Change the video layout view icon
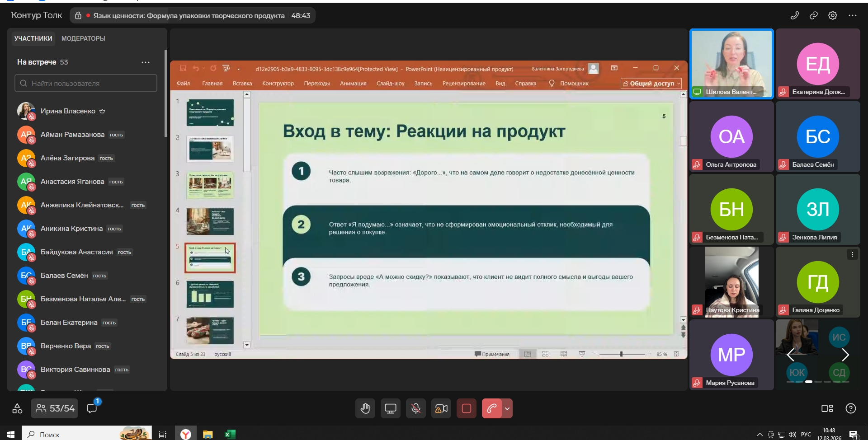This screenshot has height=440, width=868. tap(827, 408)
